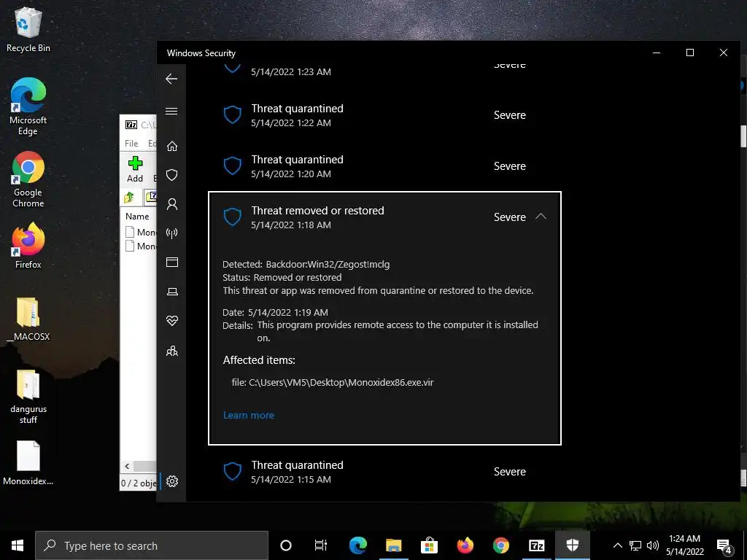
Task: Collapse the Threat removed or restored entry
Action: click(x=541, y=216)
